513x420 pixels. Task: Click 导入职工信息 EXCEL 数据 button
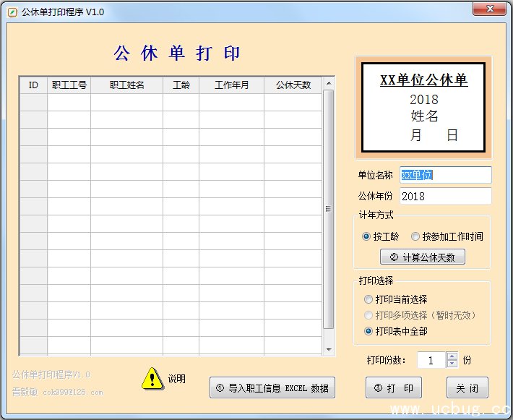272,388
